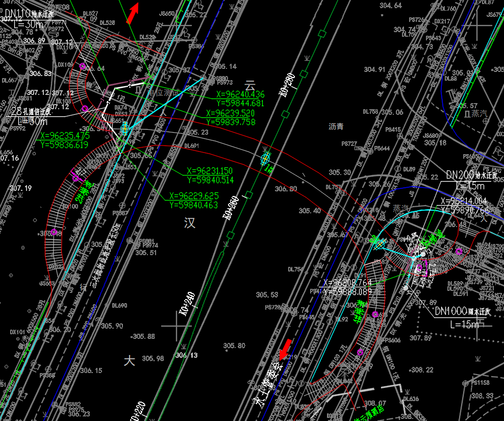Select the elevation value 305.06
504x421 pixels.
(x=392, y=112)
